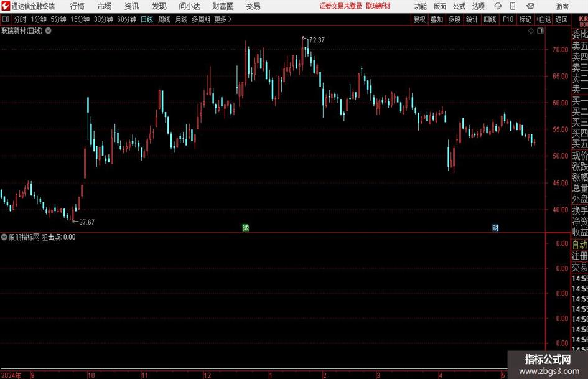
Task: Switch to the 多周期 view tab
Action: click(x=201, y=19)
